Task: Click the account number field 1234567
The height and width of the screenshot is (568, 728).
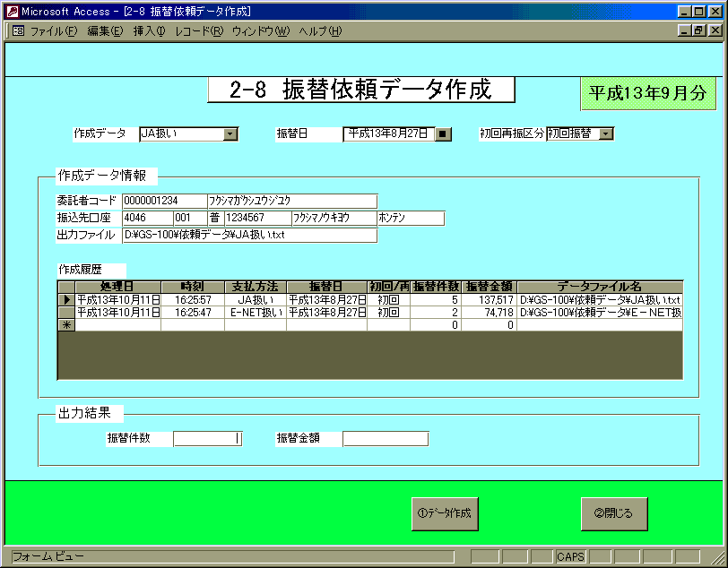Action: point(257,218)
